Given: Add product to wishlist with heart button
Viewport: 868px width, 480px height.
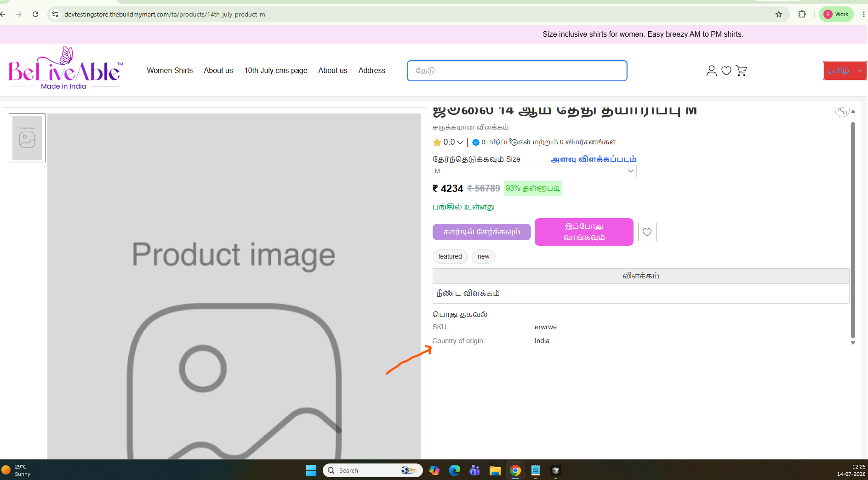Looking at the screenshot, I should tap(647, 232).
